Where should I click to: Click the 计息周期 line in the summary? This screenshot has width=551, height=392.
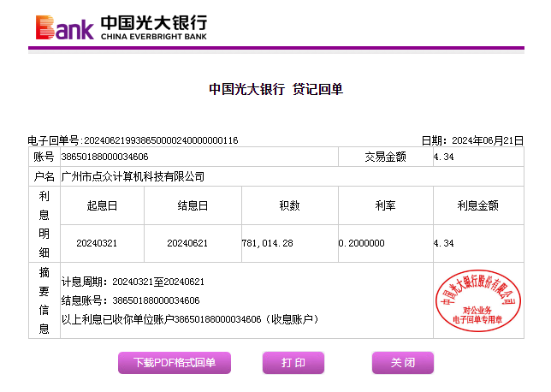133,282
